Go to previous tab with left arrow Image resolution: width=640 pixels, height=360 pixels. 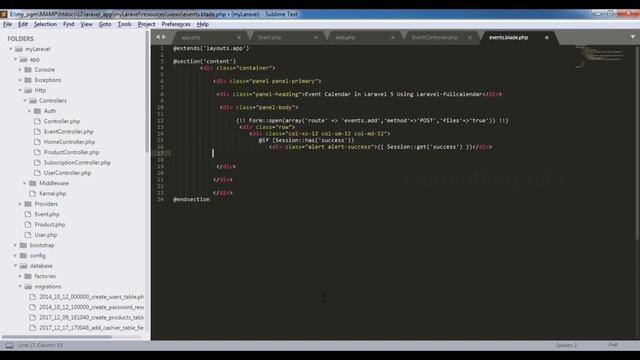point(158,37)
